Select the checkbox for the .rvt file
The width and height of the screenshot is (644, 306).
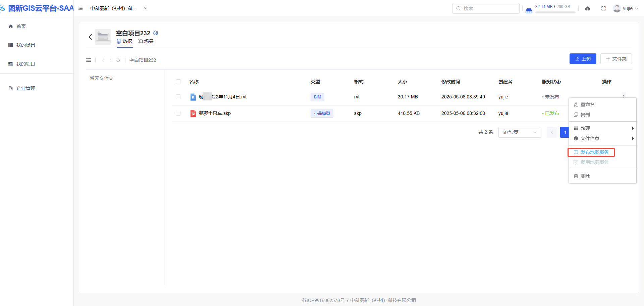[x=178, y=97]
